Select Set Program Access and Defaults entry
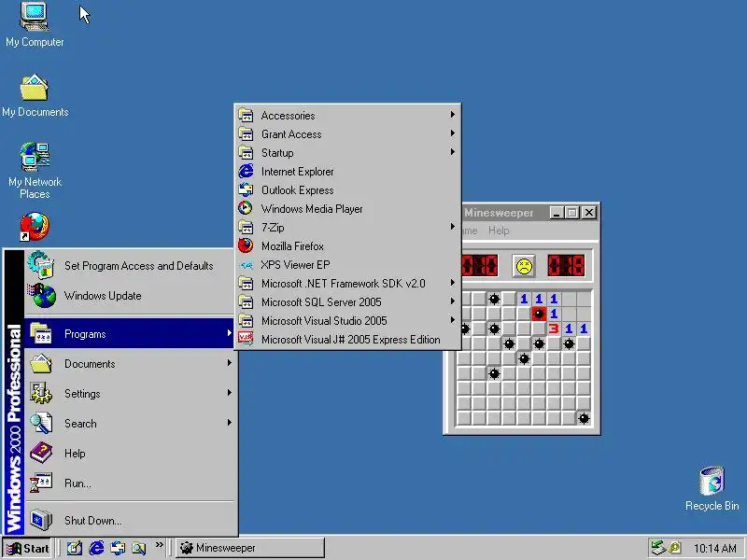The image size is (747, 560). click(x=138, y=266)
